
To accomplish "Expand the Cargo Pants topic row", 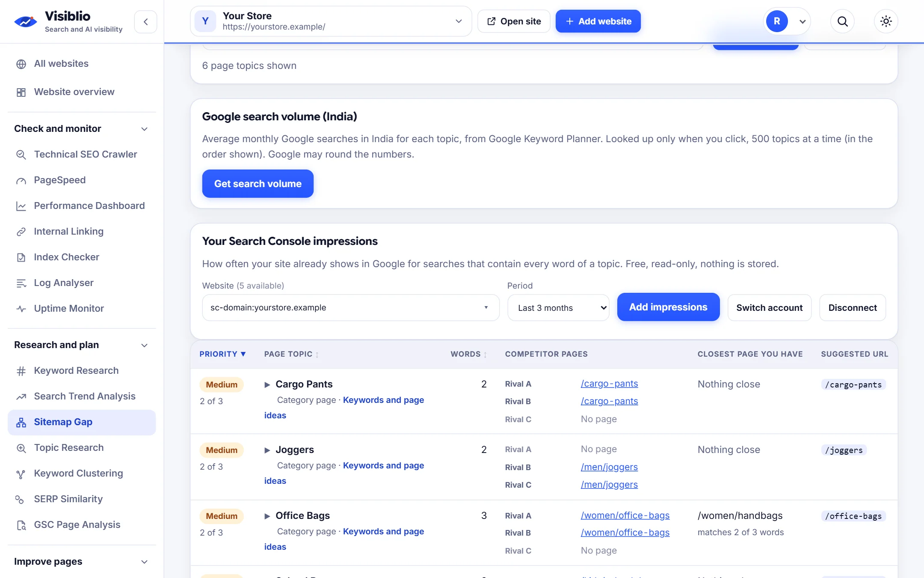I will 267,384.
